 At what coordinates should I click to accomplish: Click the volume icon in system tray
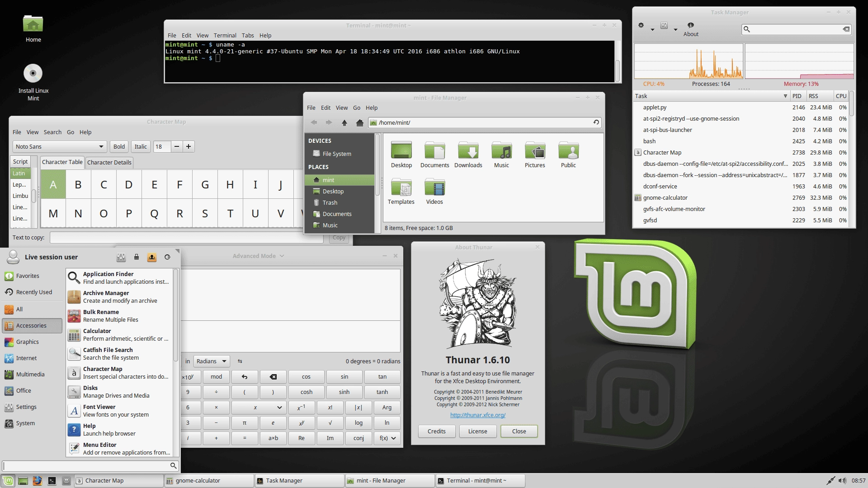click(842, 481)
